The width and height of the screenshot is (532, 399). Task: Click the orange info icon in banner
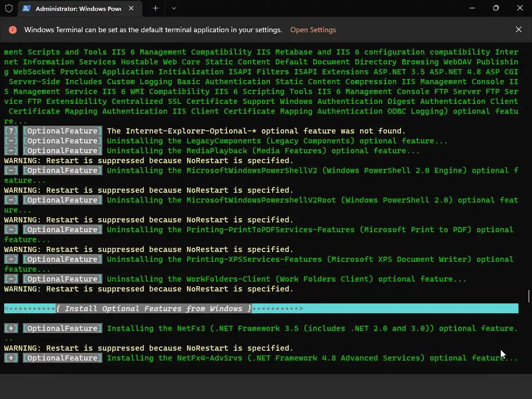(12, 30)
